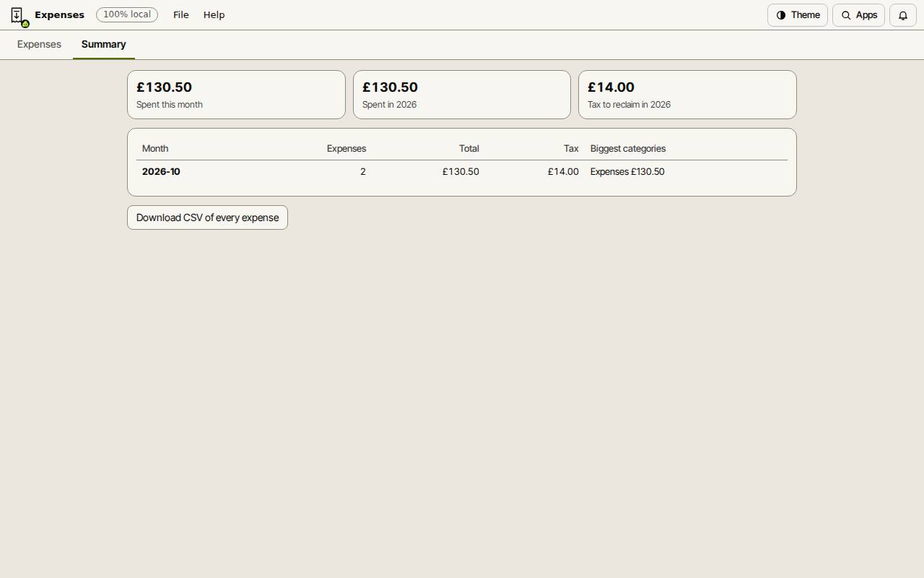Toggle the Theme button
This screenshot has width=924, height=578.
tap(798, 15)
